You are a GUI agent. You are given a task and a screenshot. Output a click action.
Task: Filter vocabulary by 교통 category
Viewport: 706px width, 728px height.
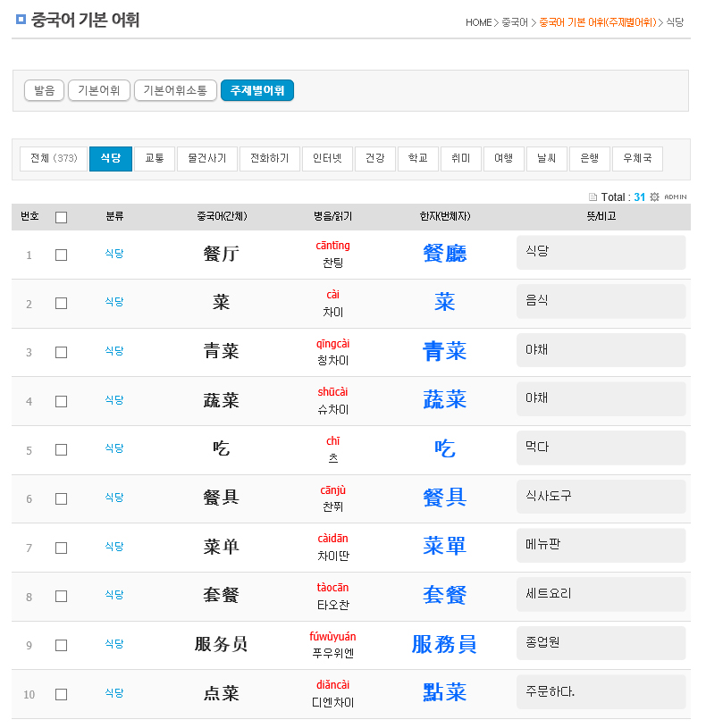(x=155, y=159)
